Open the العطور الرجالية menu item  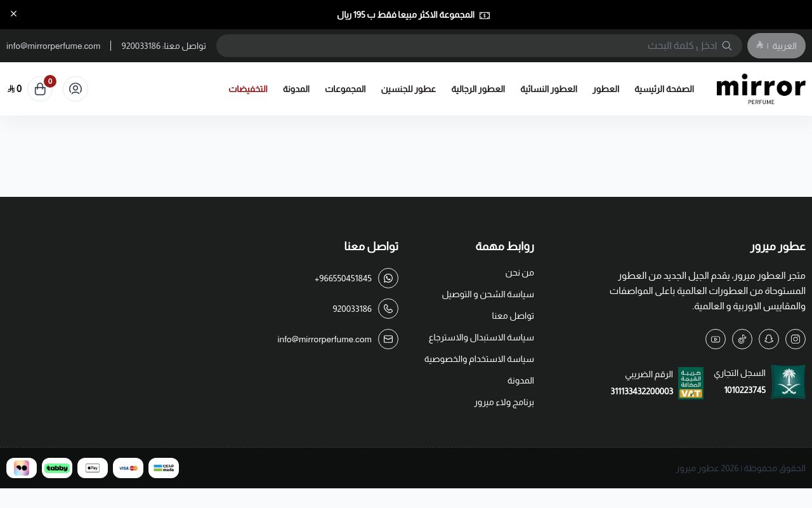pyautogui.click(x=478, y=89)
